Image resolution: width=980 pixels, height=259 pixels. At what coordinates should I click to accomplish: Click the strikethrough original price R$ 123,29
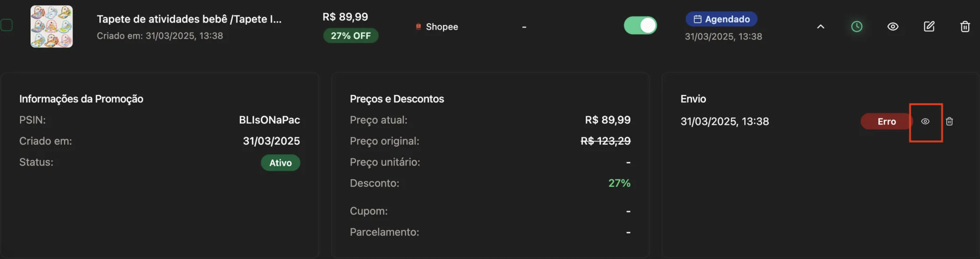coord(605,141)
